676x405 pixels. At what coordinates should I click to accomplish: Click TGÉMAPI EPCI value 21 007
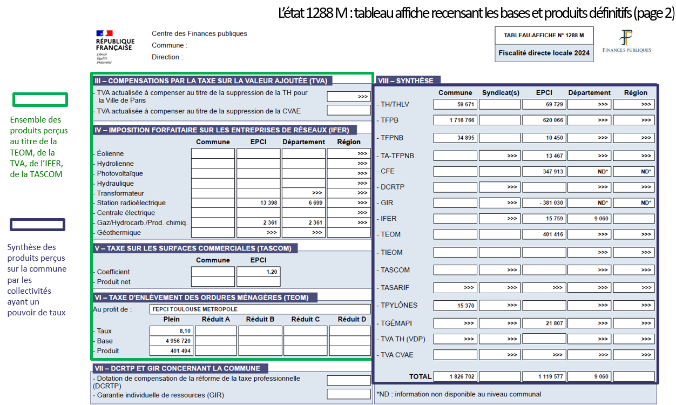[x=544, y=323]
